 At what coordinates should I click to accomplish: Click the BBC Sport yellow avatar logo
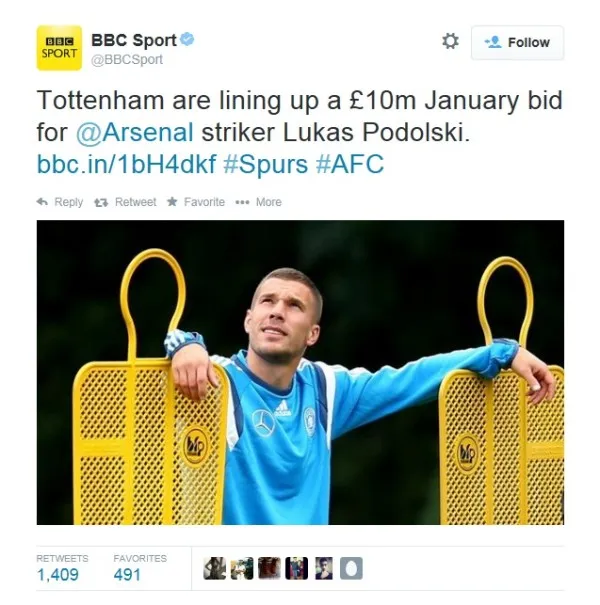point(59,48)
